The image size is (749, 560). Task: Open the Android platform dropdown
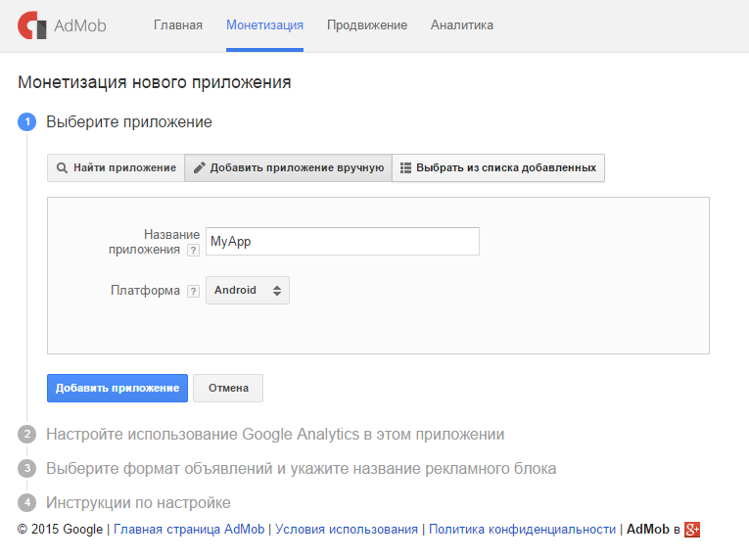(x=248, y=290)
